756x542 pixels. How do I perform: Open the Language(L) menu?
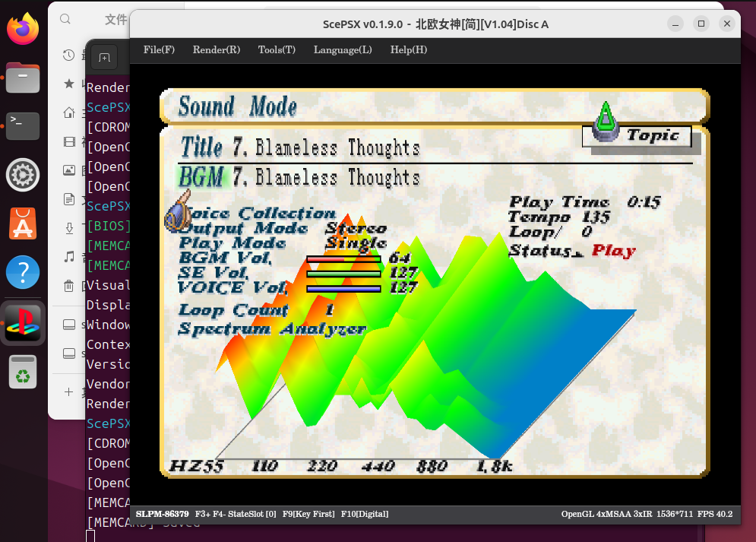pyautogui.click(x=343, y=49)
